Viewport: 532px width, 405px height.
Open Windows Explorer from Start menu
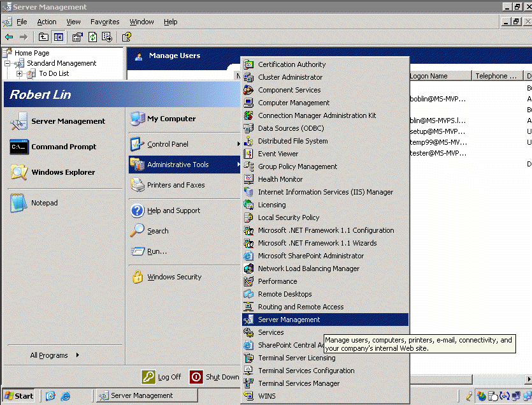(x=64, y=172)
